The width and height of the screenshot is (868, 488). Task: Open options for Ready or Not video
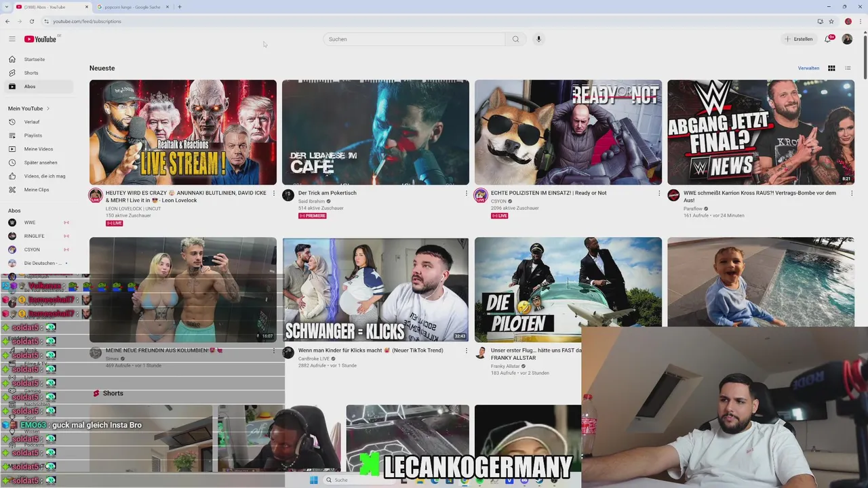click(x=659, y=193)
